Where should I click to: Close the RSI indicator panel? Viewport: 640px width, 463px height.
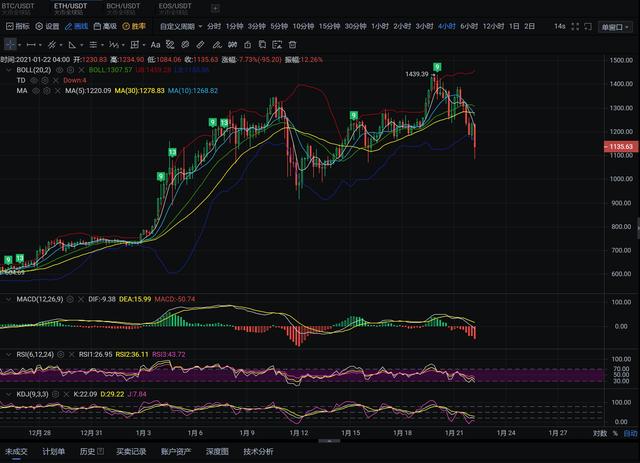pyautogui.click(x=71, y=354)
